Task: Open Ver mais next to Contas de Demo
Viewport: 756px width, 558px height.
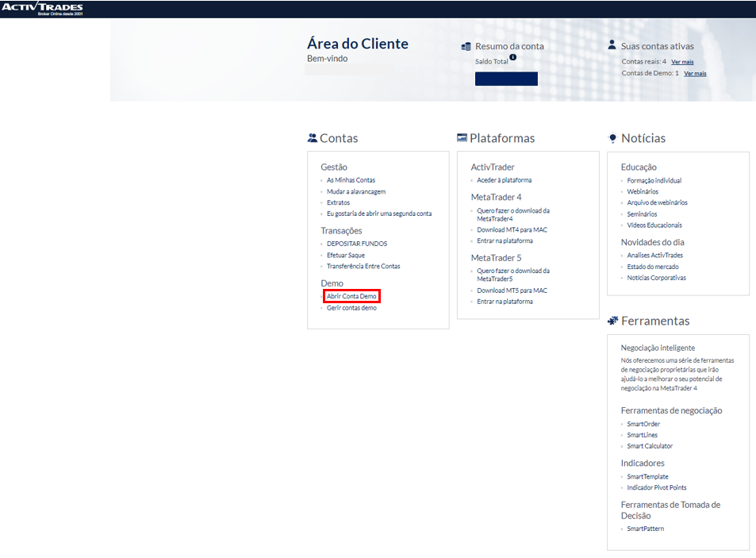Action: (x=695, y=73)
